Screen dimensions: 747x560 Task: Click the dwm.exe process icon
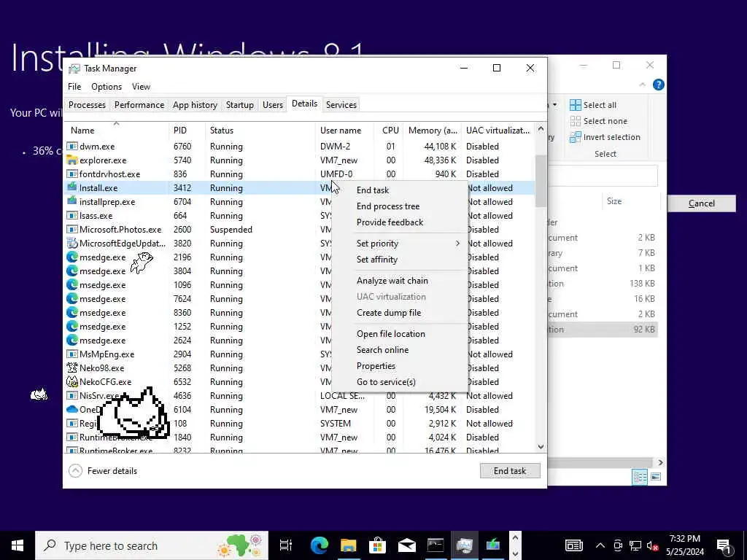pos(72,146)
